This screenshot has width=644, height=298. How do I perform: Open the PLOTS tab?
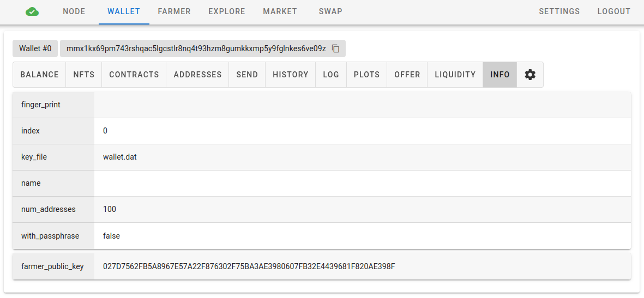pyautogui.click(x=366, y=75)
